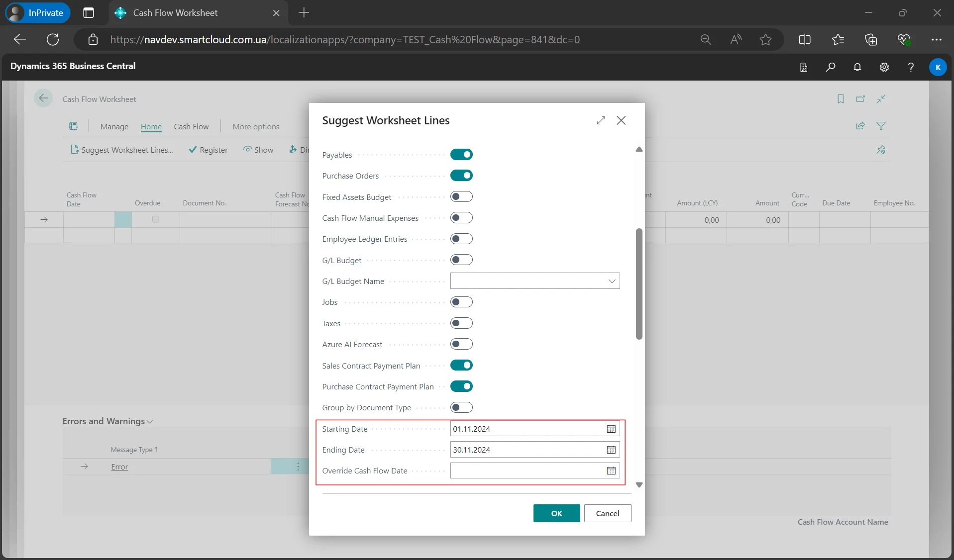Open the Help question mark

[910, 67]
